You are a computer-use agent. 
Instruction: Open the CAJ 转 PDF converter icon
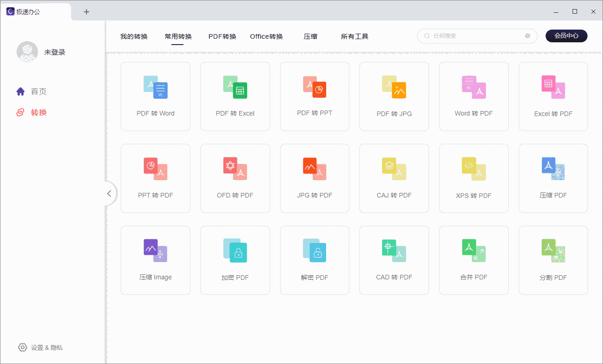pos(394,169)
